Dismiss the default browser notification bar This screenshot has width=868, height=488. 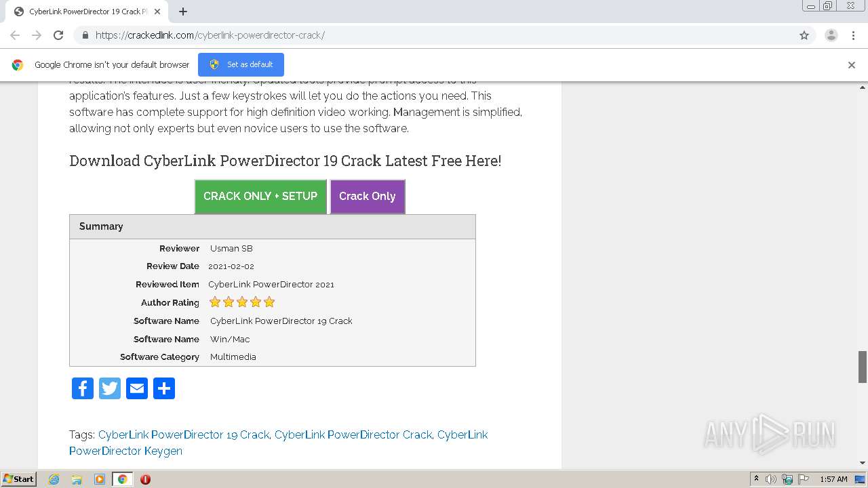tap(852, 65)
